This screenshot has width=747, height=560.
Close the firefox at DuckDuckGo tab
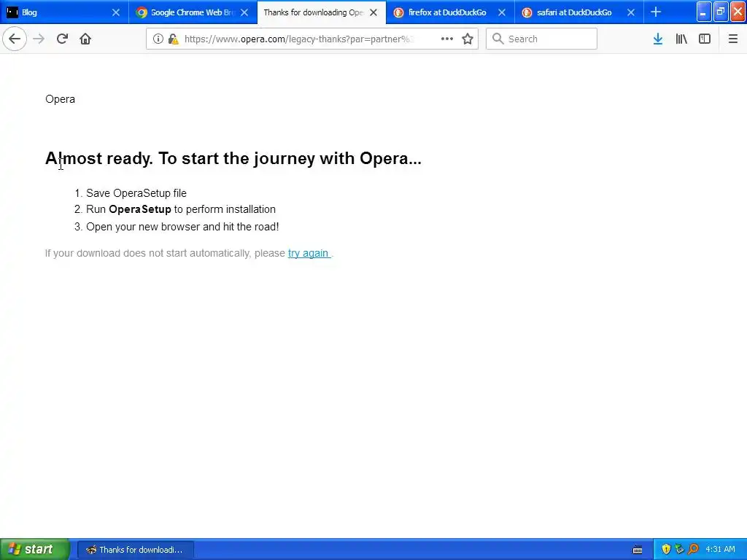tap(502, 12)
